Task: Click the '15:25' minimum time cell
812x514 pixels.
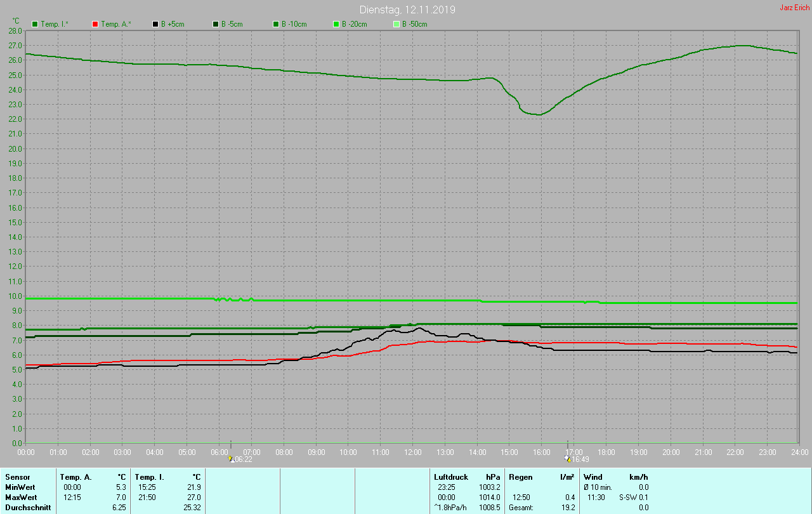Action: 147,487
